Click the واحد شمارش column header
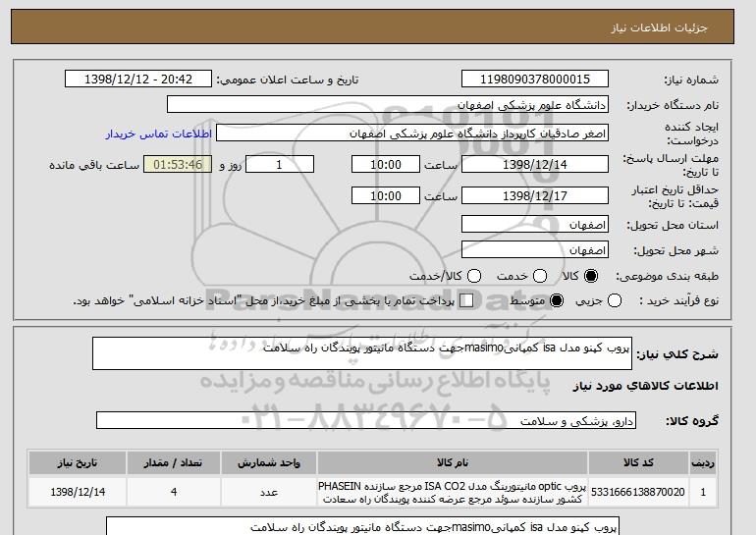756x535 pixels. (269, 462)
